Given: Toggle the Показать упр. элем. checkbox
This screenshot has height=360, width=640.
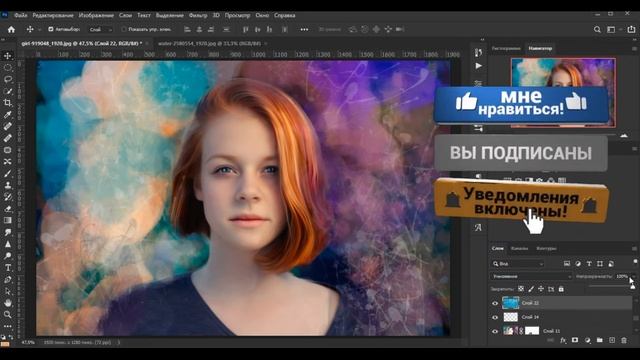Looking at the screenshot, I should pyautogui.click(x=124, y=29).
